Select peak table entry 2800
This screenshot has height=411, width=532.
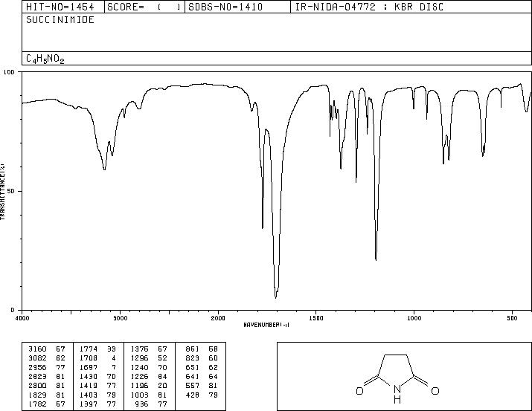click(47, 386)
